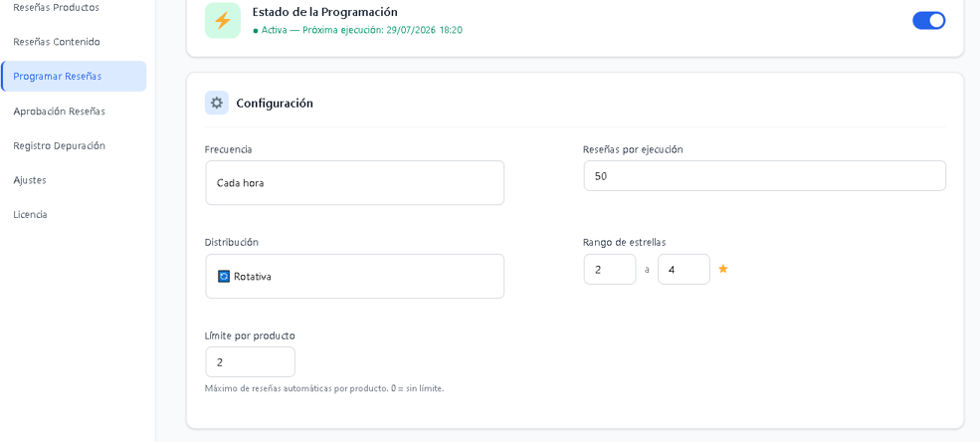
Task: Click the Próxima ejecución status text
Action: [x=382, y=30]
